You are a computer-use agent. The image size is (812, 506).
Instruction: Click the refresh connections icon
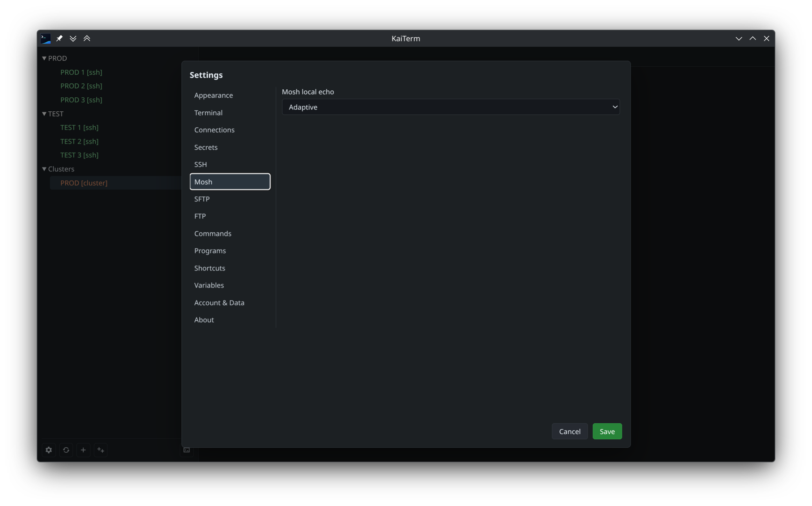click(x=66, y=450)
